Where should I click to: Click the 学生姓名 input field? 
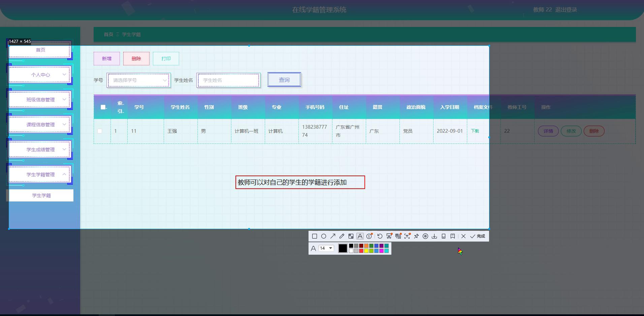click(228, 80)
